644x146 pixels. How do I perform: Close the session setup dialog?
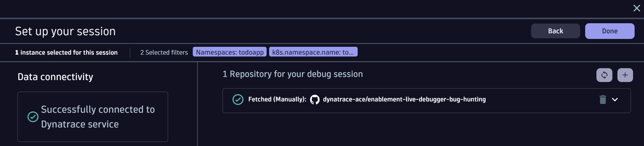pos(636,8)
